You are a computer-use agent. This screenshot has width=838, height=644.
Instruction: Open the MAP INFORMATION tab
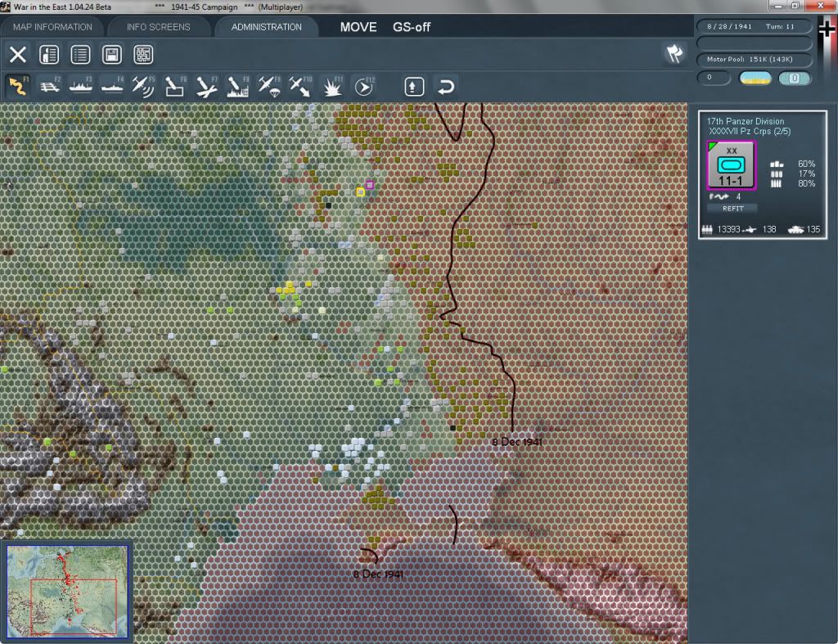tap(52, 27)
